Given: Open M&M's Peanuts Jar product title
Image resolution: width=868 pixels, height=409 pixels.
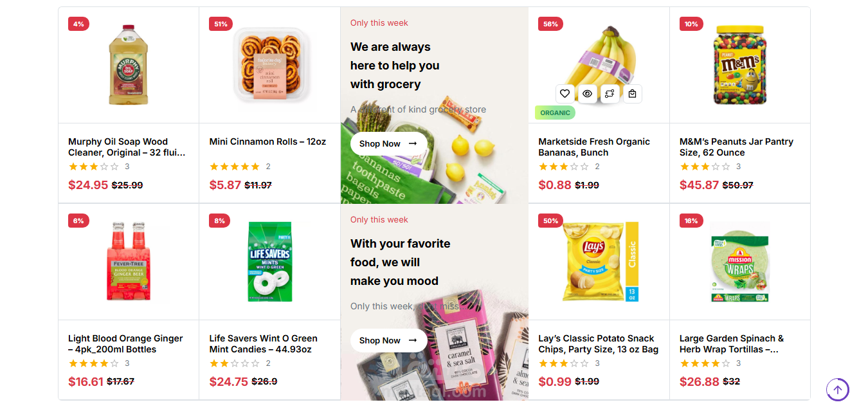Looking at the screenshot, I should [x=736, y=147].
